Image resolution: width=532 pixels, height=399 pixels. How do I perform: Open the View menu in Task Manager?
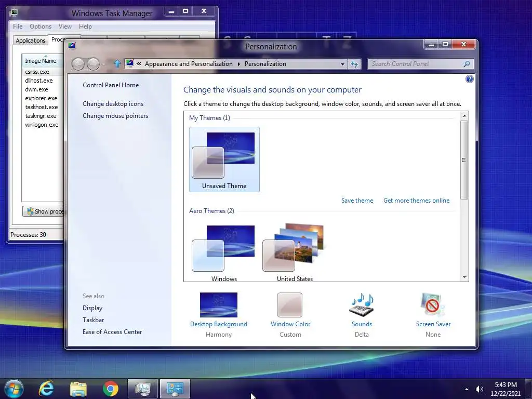(x=65, y=26)
